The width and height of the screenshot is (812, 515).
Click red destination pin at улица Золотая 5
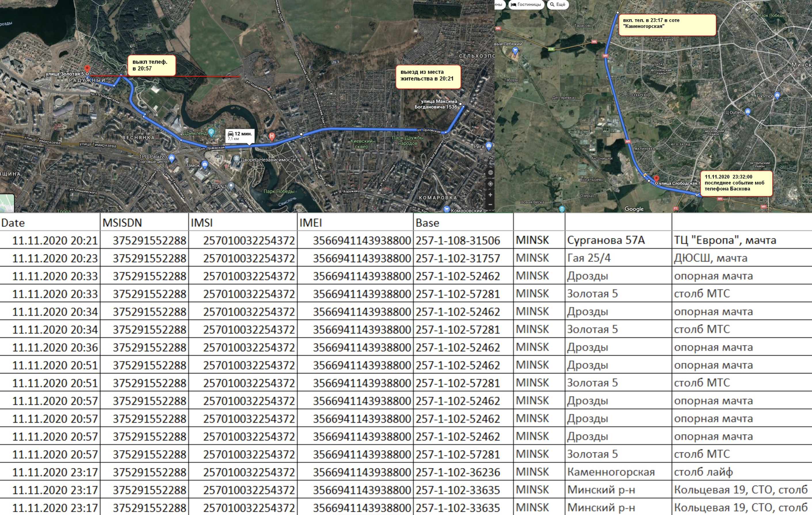pos(87,69)
